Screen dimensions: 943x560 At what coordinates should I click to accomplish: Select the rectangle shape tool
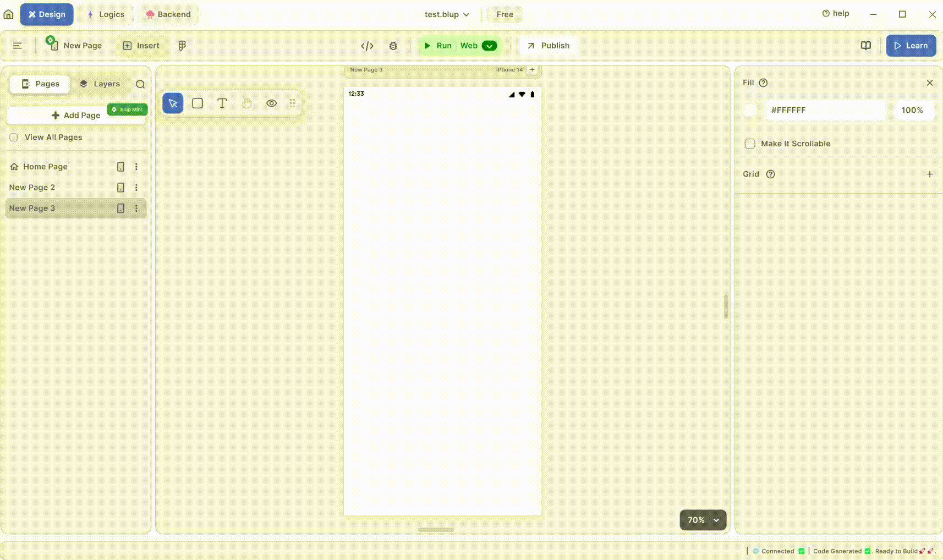(198, 103)
